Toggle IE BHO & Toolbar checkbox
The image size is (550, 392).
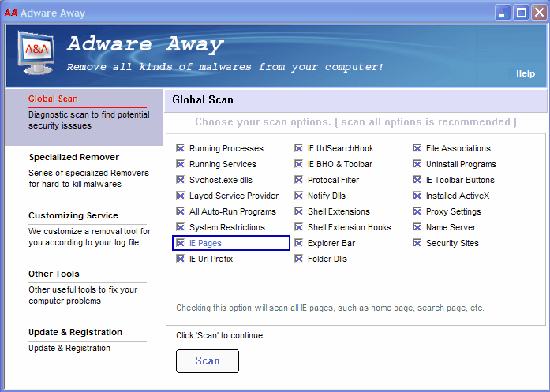[x=298, y=164]
